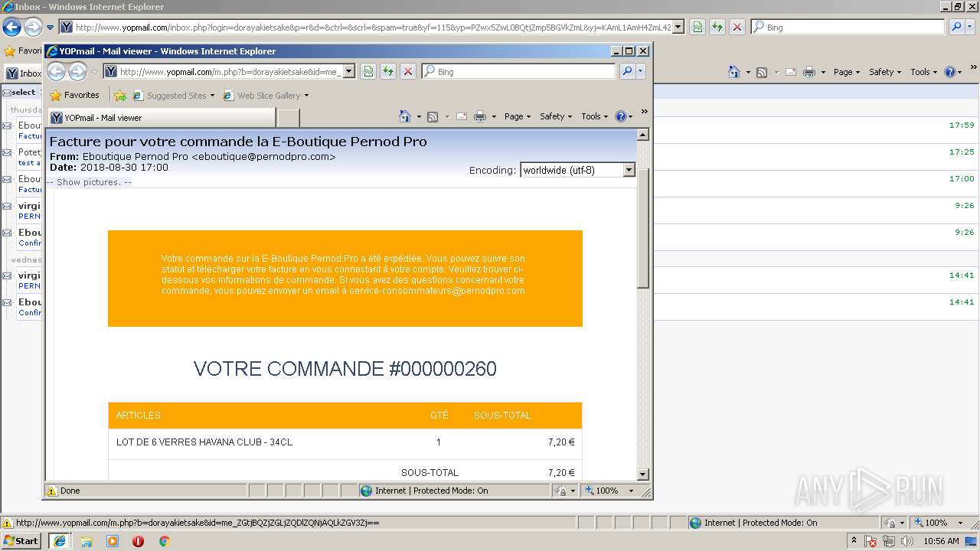The image size is (980, 551).
Task: Click the Inbox window address bar URL
Action: pyautogui.click(x=373, y=28)
